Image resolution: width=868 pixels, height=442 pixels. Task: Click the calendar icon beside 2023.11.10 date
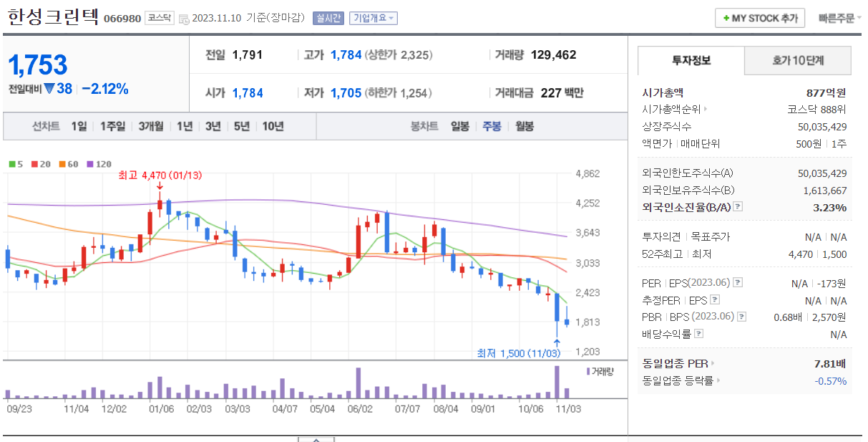click(x=184, y=19)
